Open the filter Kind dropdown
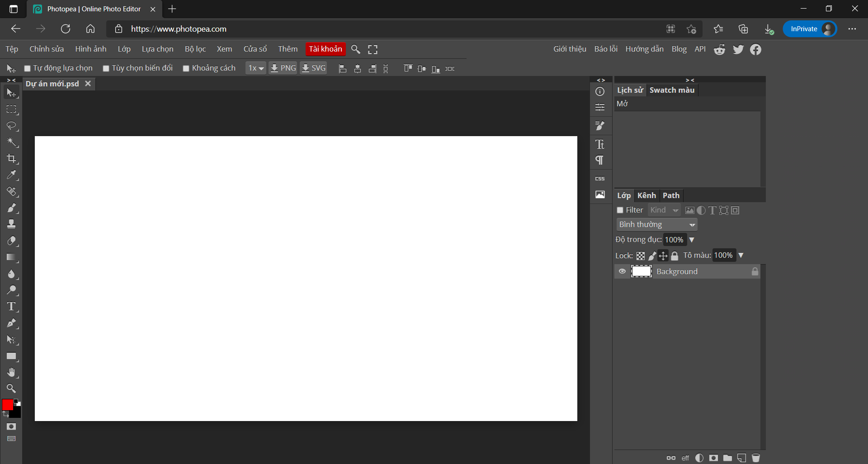 [x=664, y=210]
